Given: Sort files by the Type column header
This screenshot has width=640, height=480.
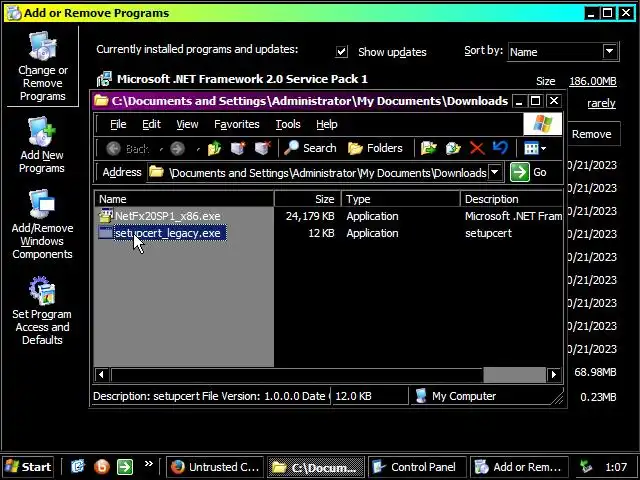Looking at the screenshot, I should (x=401, y=199).
